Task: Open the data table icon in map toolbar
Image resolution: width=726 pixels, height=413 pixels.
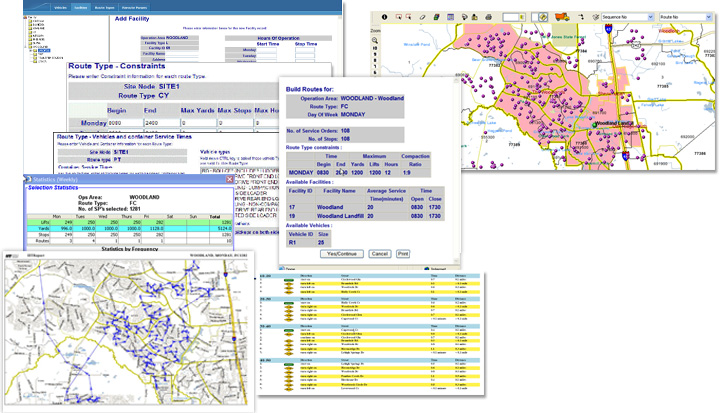Action: [451, 17]
